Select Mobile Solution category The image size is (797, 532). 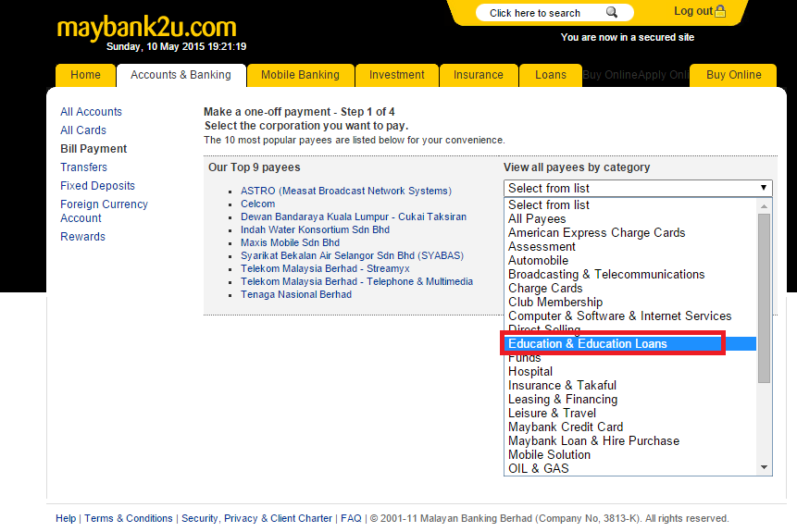[549, 455]
